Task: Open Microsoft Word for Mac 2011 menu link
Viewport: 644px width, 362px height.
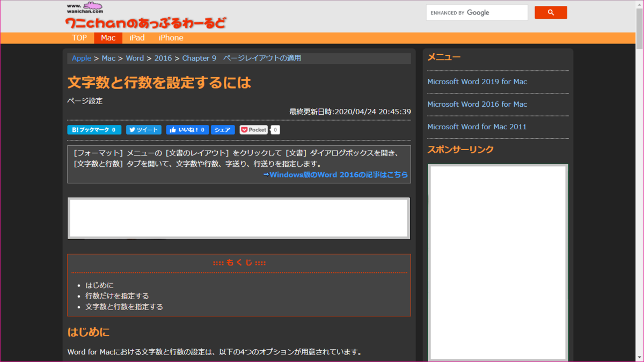Action: 477,127
